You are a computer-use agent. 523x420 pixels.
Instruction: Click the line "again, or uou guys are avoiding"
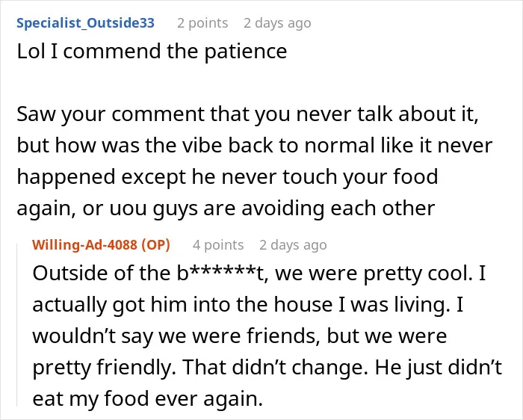[x=226, y=208]
